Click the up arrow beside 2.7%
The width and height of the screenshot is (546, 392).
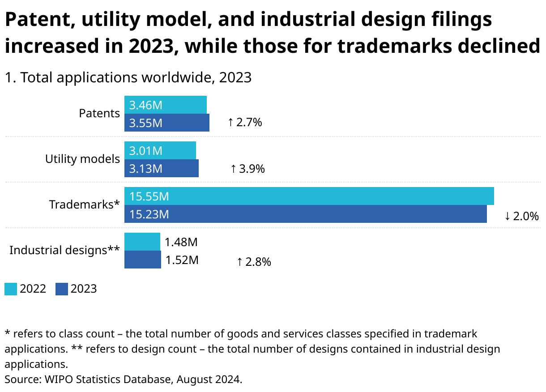(230, 122)
